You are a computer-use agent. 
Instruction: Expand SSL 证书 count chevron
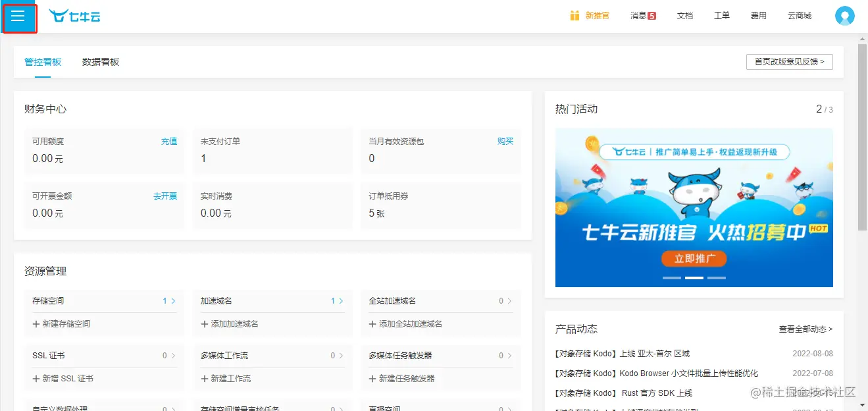[x=173, y=356]
